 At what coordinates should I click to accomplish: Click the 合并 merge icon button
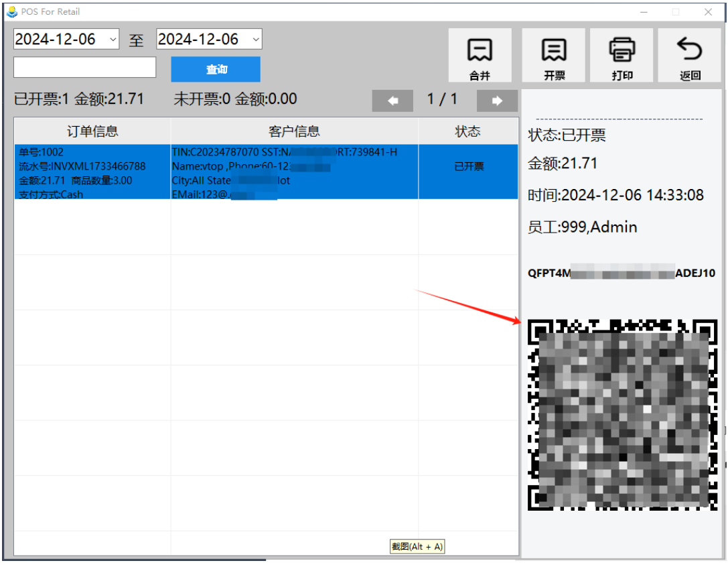click(480, 55)
